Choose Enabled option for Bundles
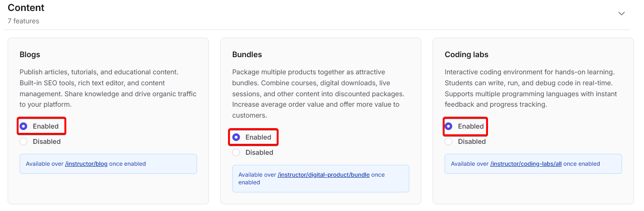The image size is (644, 211). [236, 137]
